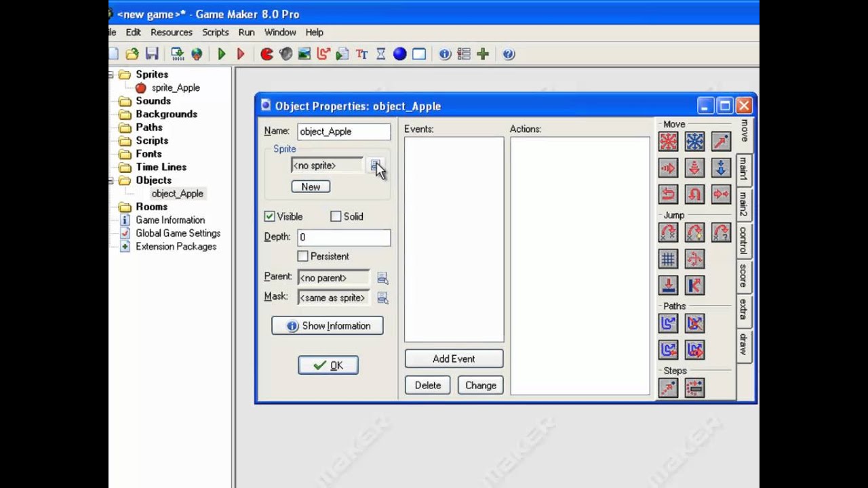The height and width of the screenshot is (488, 868).
Task: Create a path from the toolbar
Action: (323, 54)
